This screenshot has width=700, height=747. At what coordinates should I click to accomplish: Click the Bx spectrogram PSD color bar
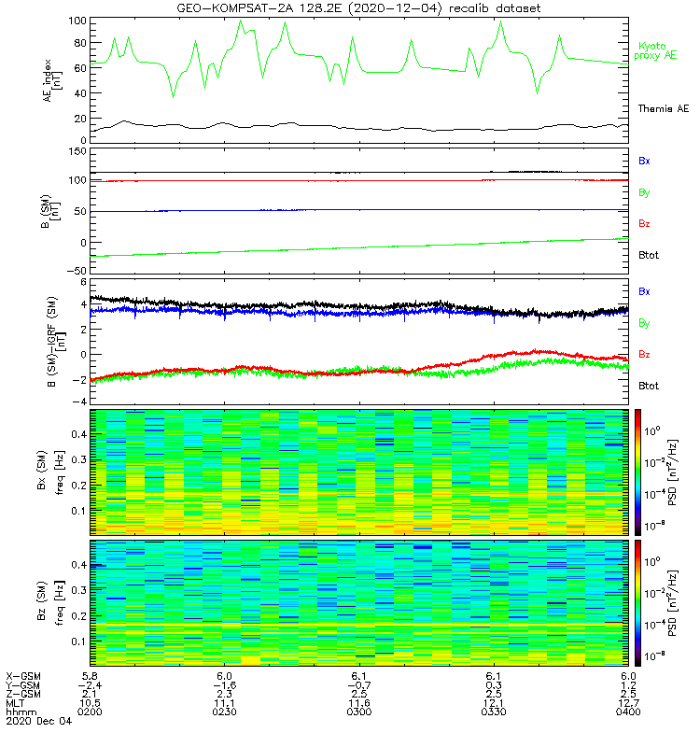pyautogui.click(x=637, y=472)
